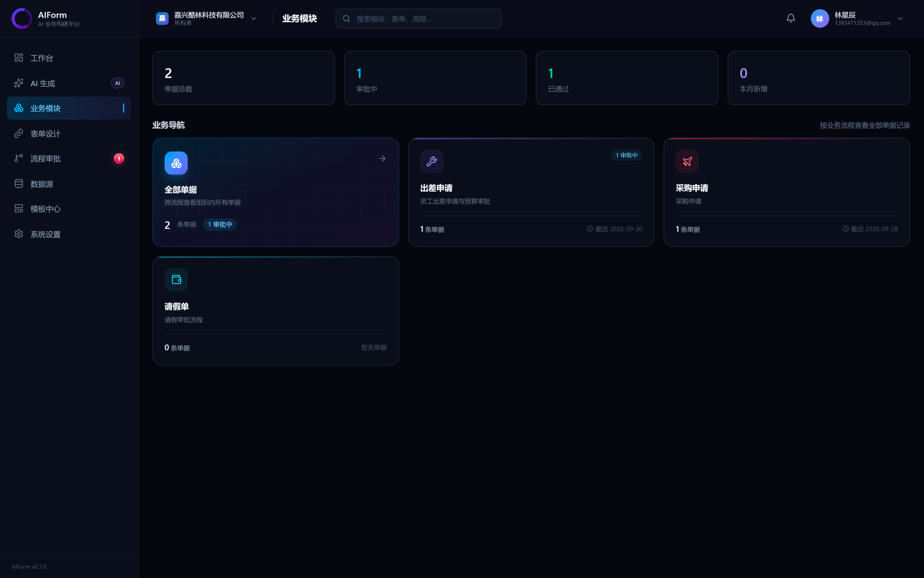Expand the 嘉兴酷林科技有限公司 organization dropdown

pyautogui.click(x=254, y=18)
